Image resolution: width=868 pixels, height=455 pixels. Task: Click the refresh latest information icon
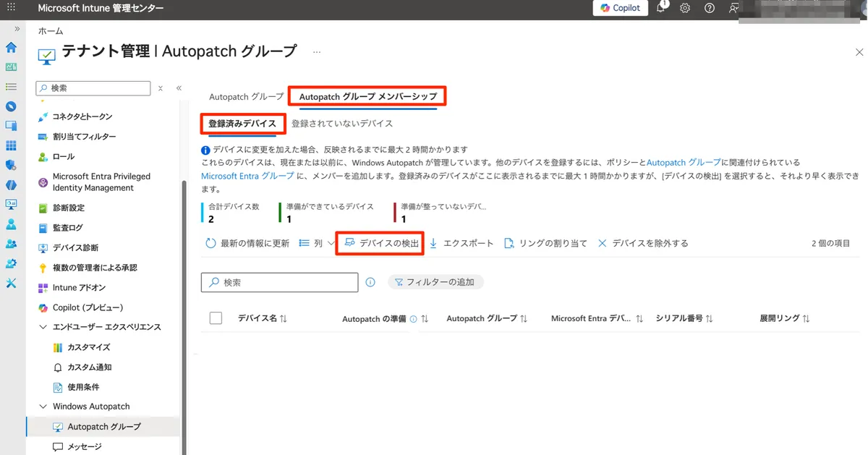(211, 244)
